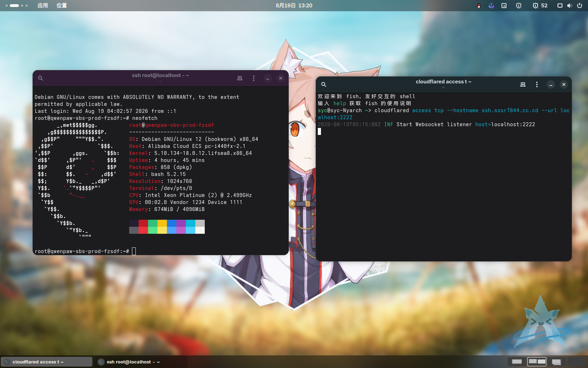Click the Memory line 674MiB / 4096MiB

[x=167, y=209]
